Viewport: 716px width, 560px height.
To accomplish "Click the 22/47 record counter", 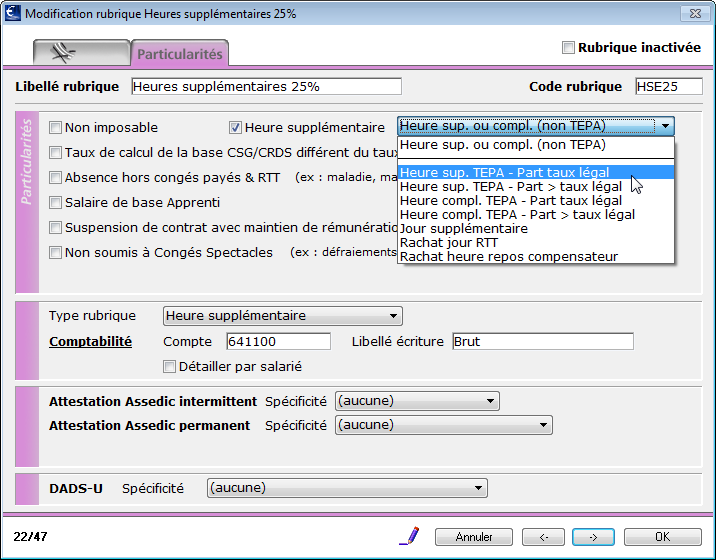I will tap(30, 536).
